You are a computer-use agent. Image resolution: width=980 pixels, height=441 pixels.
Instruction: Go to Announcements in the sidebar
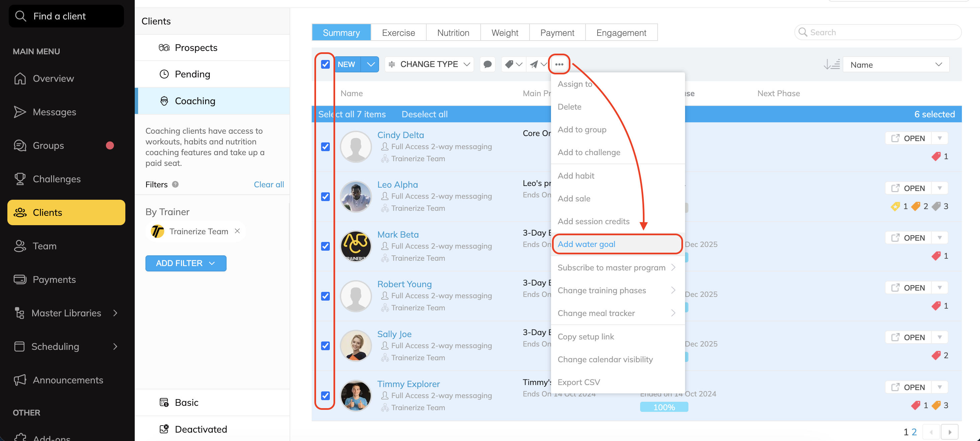(68, 380)
